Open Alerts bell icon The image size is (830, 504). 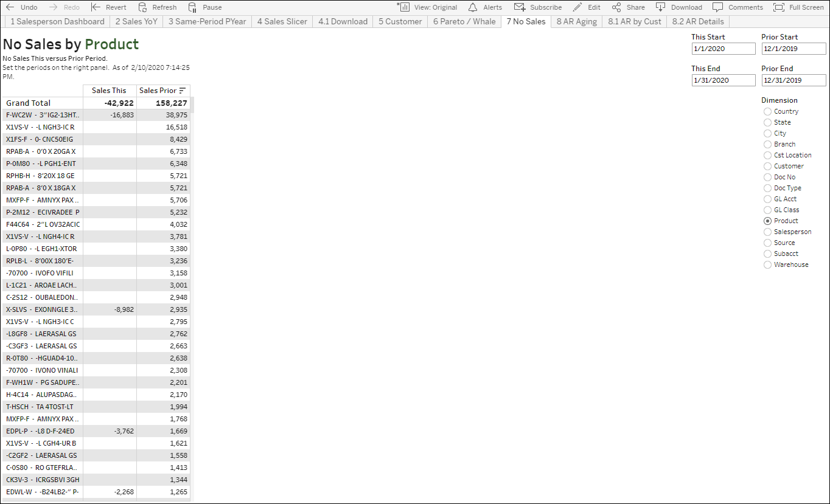pyautogui.click(x=473, y=7)
